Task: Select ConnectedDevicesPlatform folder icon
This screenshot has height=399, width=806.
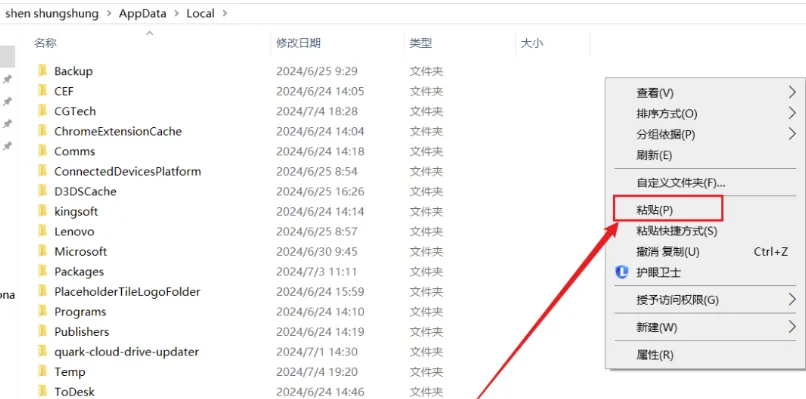Action: [x=43, y=171]
